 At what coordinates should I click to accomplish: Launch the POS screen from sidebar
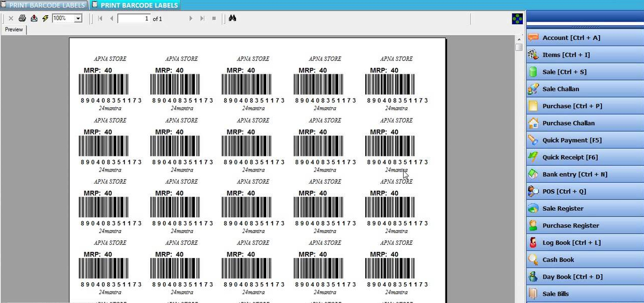click(585, 191)
